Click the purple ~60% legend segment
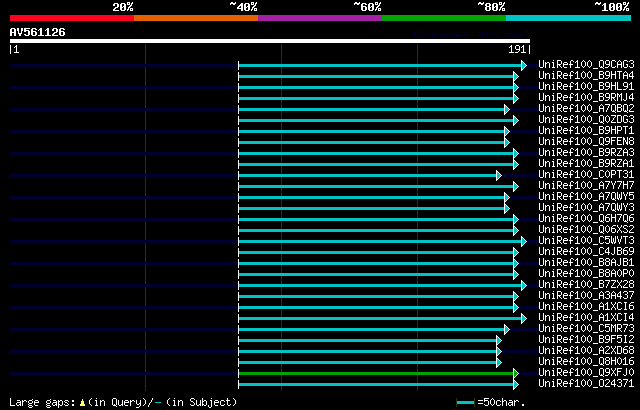 click(x=320, y=18)
